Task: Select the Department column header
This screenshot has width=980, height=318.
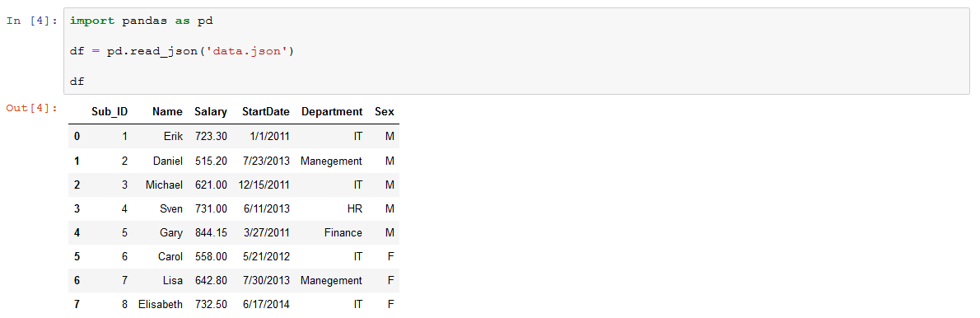Action: pos(332,112)
